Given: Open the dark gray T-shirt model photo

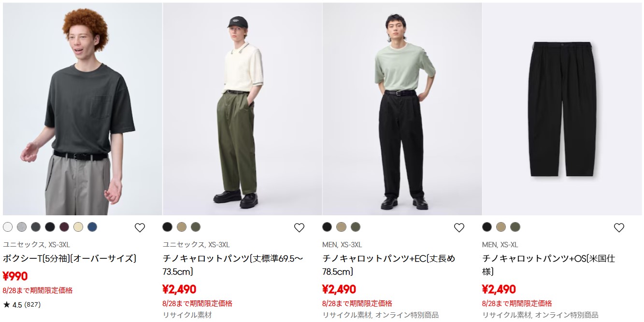Looking at the screenshot, I should coord(82,109).
